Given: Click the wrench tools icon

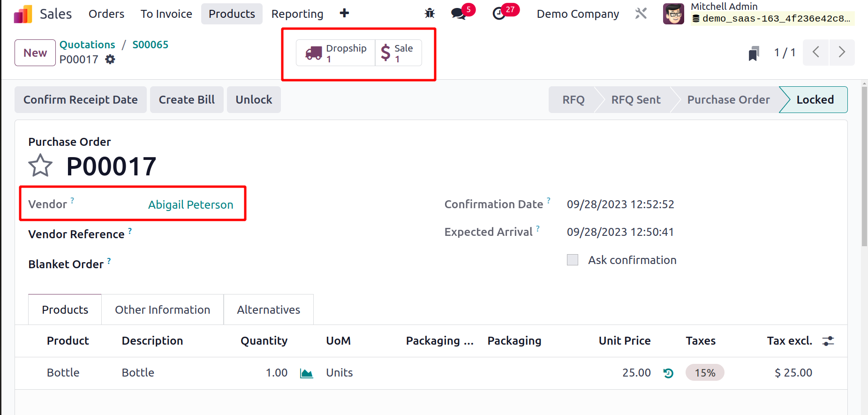Looking at the screenshot, I should [641, 14].
